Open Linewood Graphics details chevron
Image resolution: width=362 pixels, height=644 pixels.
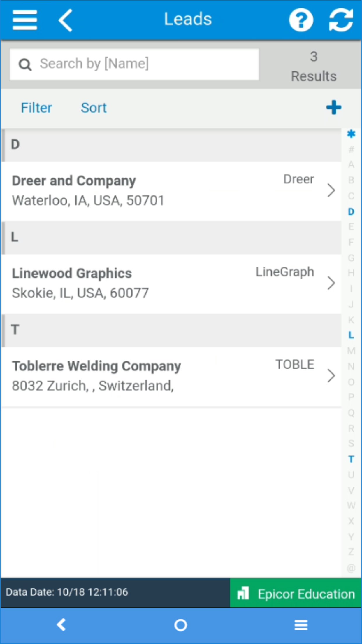[x=331, y=283]
